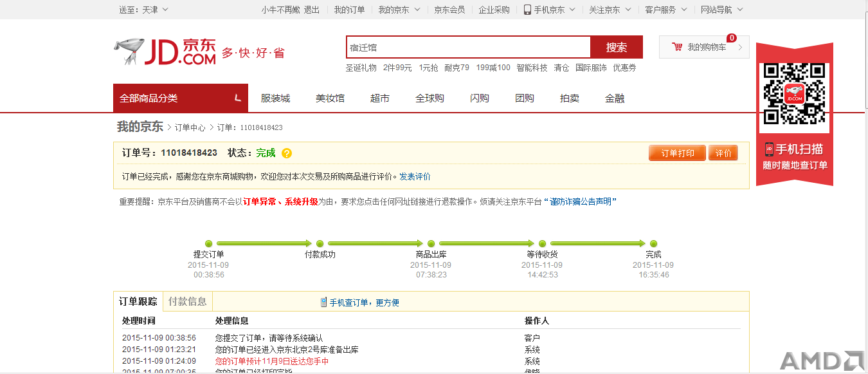The height and width of the screenshot is (374, 868).
Task: Click the arrow next to 我的购物车
Action: [x=739, y=47]
